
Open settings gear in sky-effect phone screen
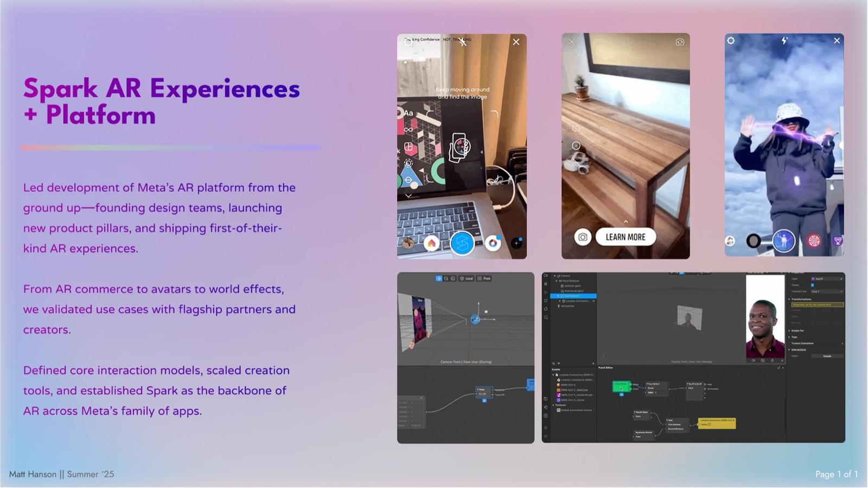click(731, 41)
